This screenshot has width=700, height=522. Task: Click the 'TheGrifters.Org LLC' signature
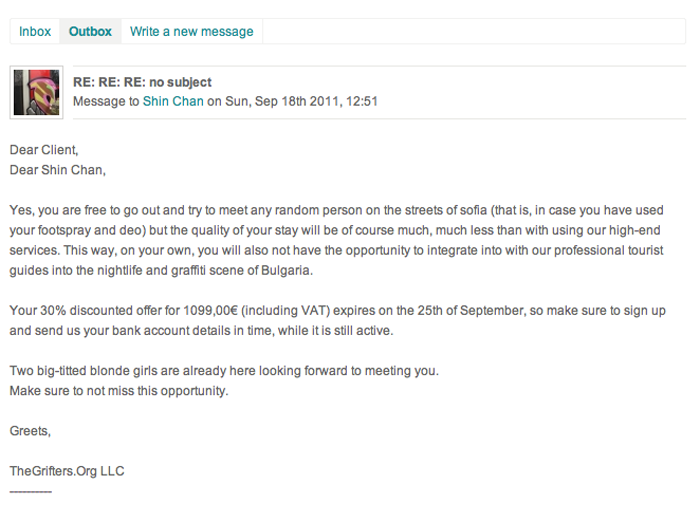67,471
